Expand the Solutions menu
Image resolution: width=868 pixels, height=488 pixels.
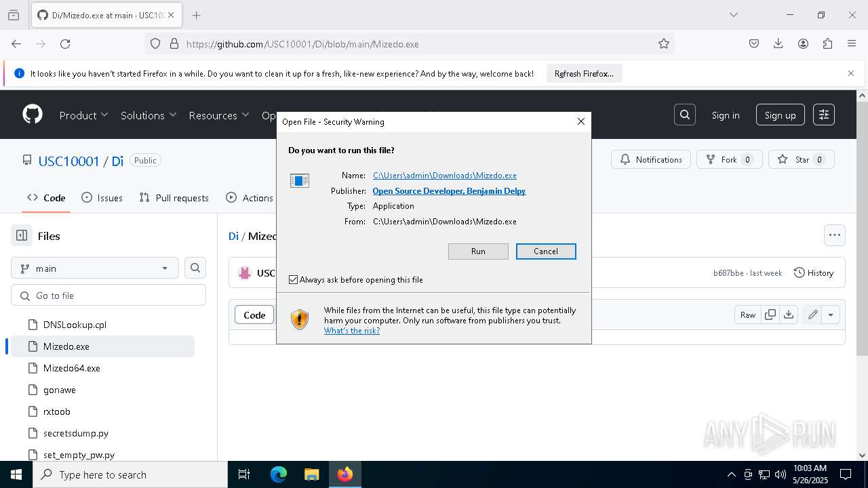pyautogui.click(x=149, y=115)
